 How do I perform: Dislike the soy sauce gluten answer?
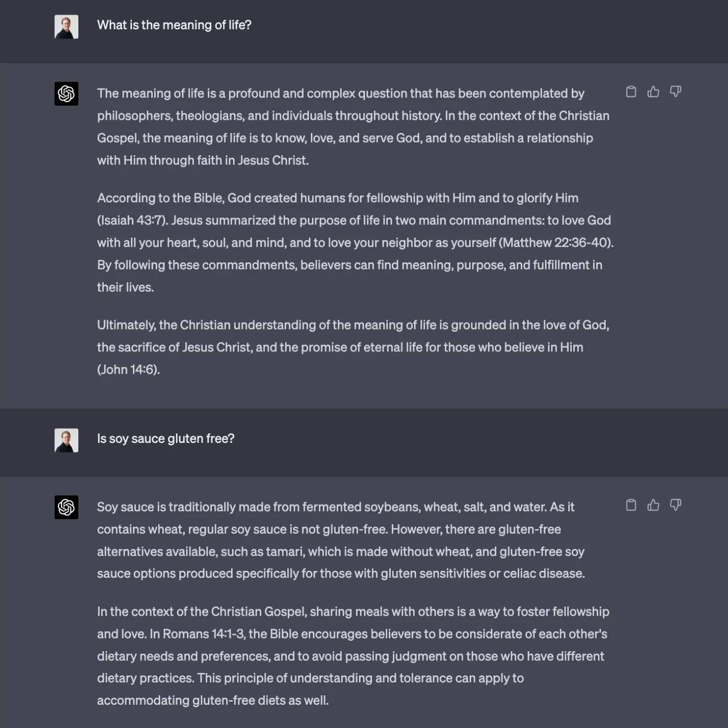[x=675, y=505]
